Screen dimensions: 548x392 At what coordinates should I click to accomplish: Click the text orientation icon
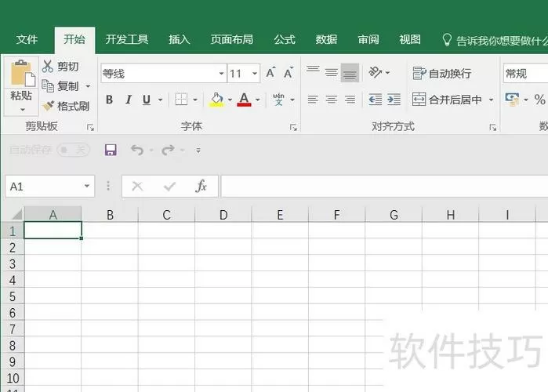pyautogui.click(x=375, y=72)
